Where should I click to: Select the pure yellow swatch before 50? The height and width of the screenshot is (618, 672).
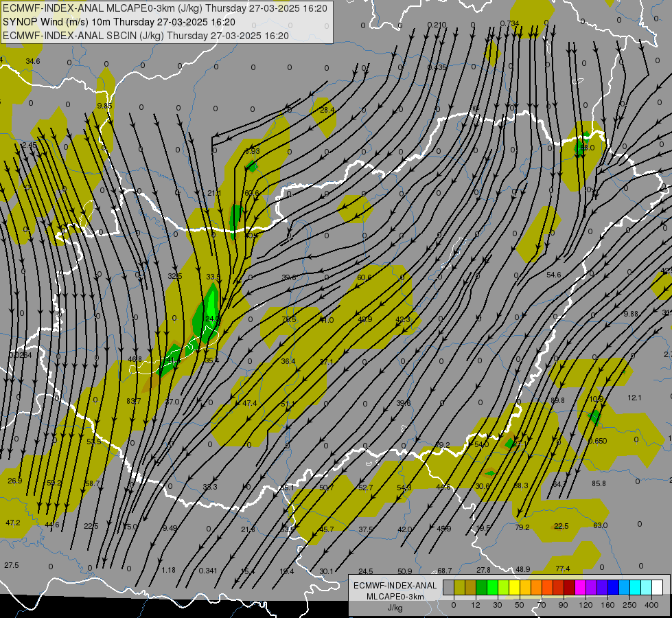click(514, 588)
